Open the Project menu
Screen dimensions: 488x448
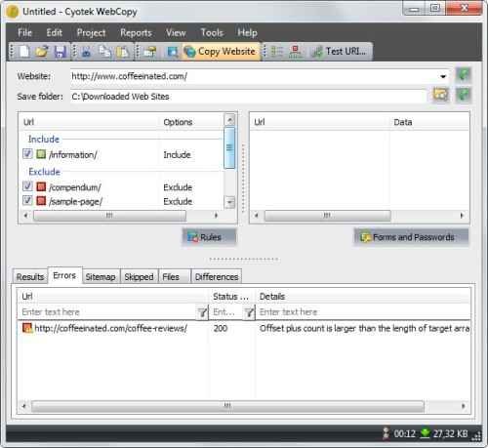coord(91,33)
